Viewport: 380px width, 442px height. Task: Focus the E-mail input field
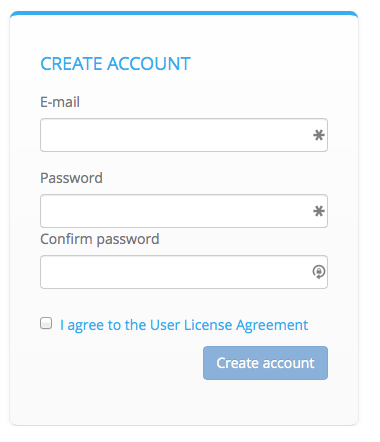pos(184,135)
